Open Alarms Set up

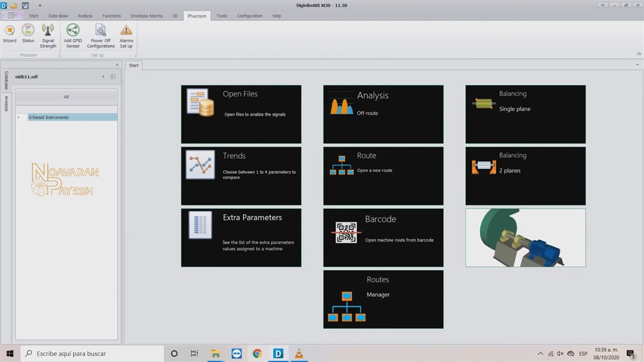point(126,34)
